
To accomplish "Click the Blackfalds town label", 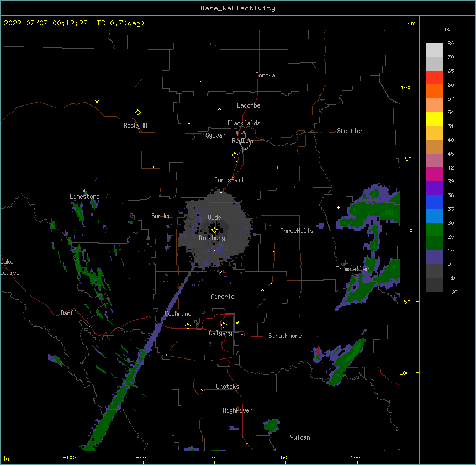I will 244,123.
